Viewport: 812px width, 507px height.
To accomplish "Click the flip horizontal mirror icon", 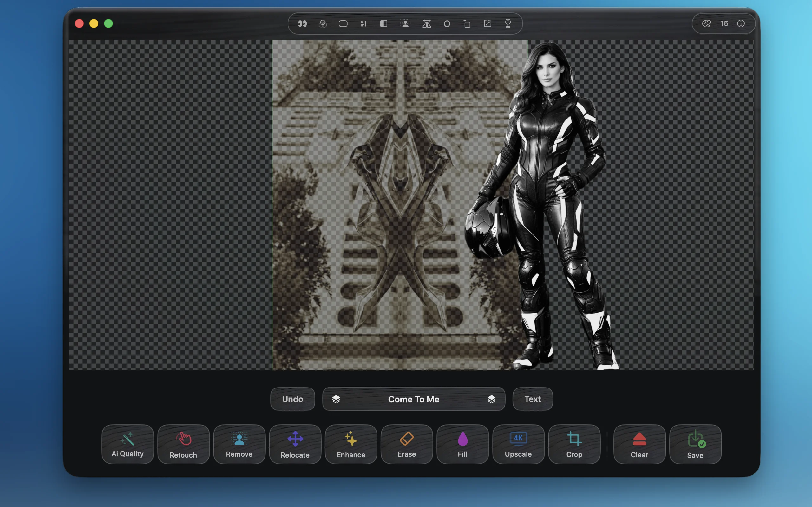I will click(x=427, y=23).
